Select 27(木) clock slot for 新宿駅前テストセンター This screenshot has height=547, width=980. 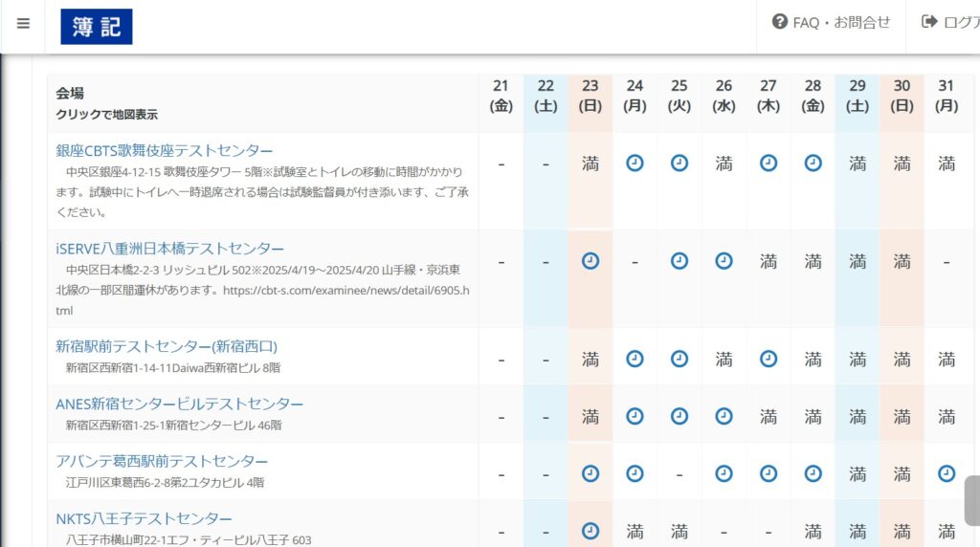(x=768, y=359)
